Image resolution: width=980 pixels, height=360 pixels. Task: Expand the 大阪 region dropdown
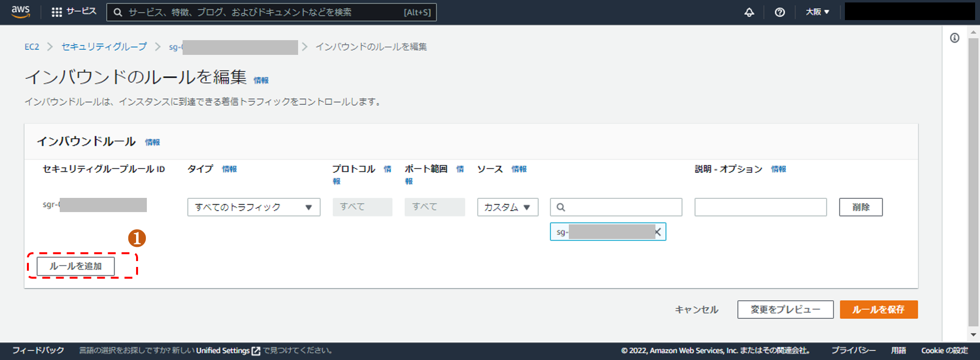(x=817, y=12)
